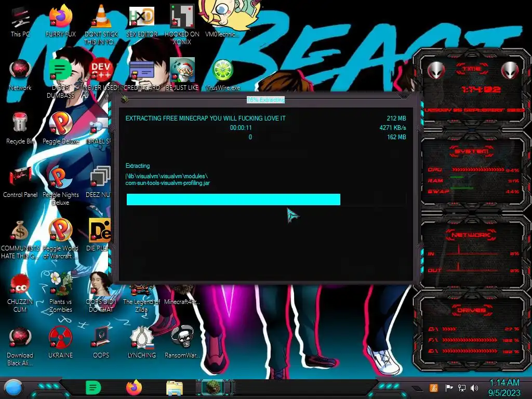Launch The Legend of Zilda
This screenshot has width=532, height=399.
(141, 299)
